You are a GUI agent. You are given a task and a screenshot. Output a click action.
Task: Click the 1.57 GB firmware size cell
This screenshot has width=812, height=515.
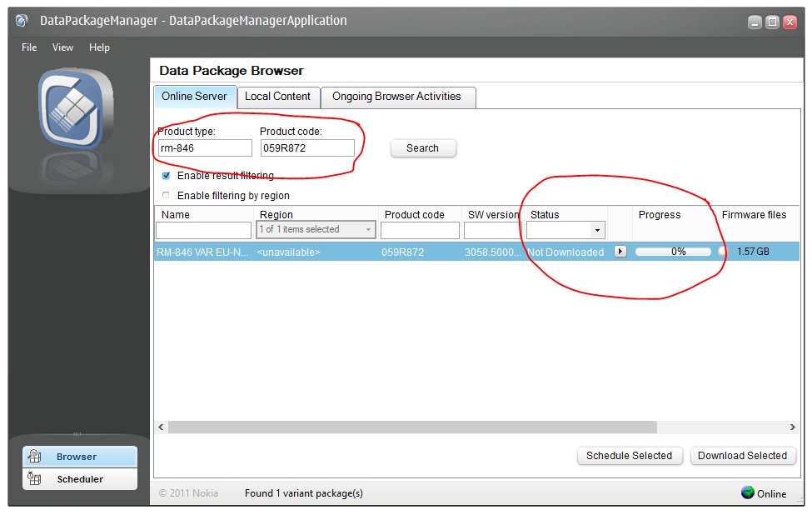coord(753,252)
